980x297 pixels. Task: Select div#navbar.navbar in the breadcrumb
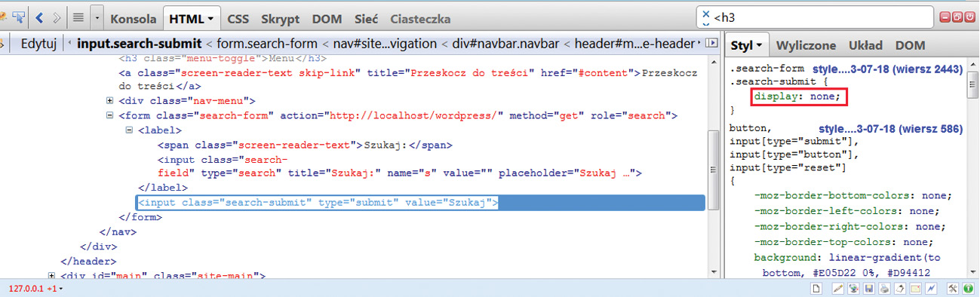click(506, 44)
